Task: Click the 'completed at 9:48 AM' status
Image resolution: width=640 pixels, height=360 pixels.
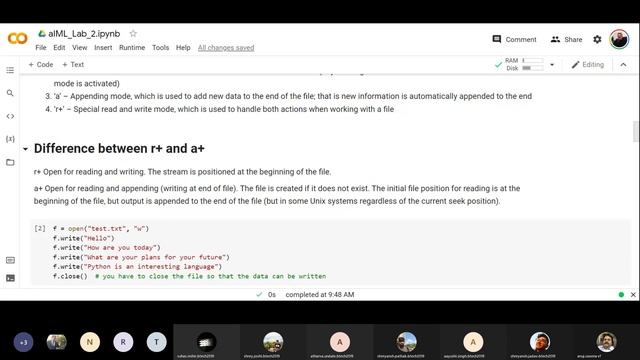Action: pos(320,295)
